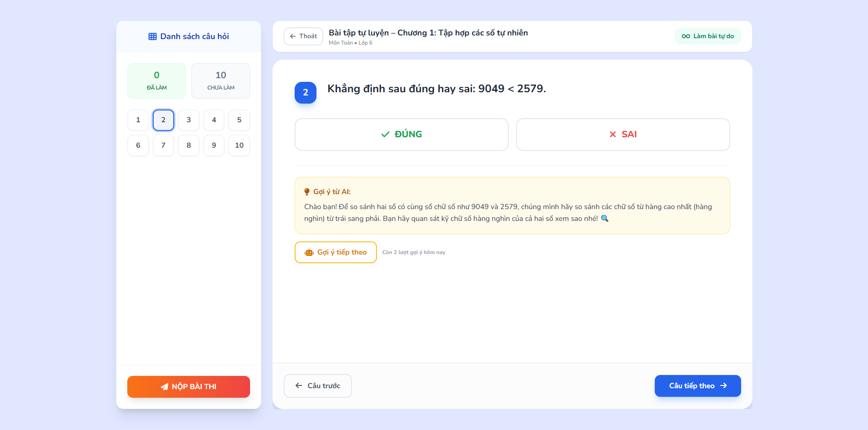Click the infinity icon in Làm bài tự do
This screenshot has width=868, height=430.
tap(686, 36)
